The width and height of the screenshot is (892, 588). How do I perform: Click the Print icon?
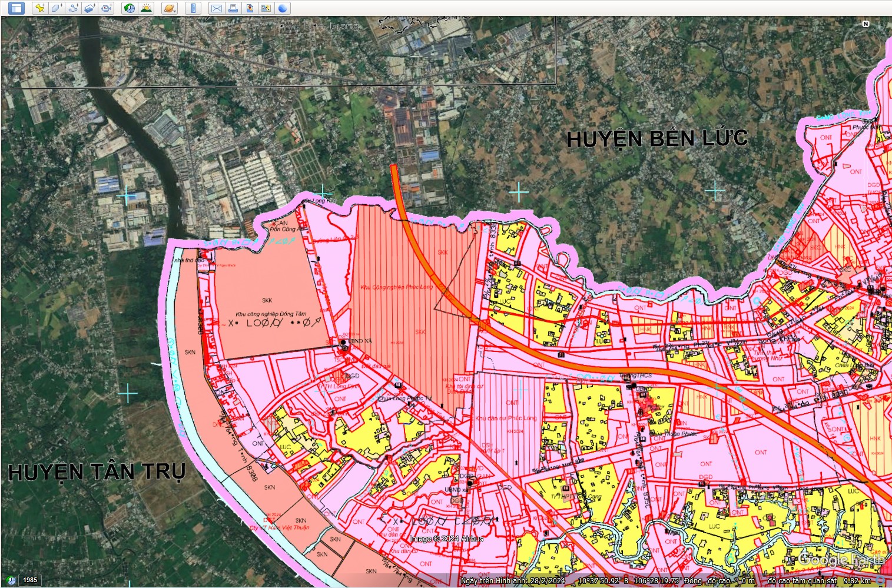pyautogui.click(x=233, y=8)
